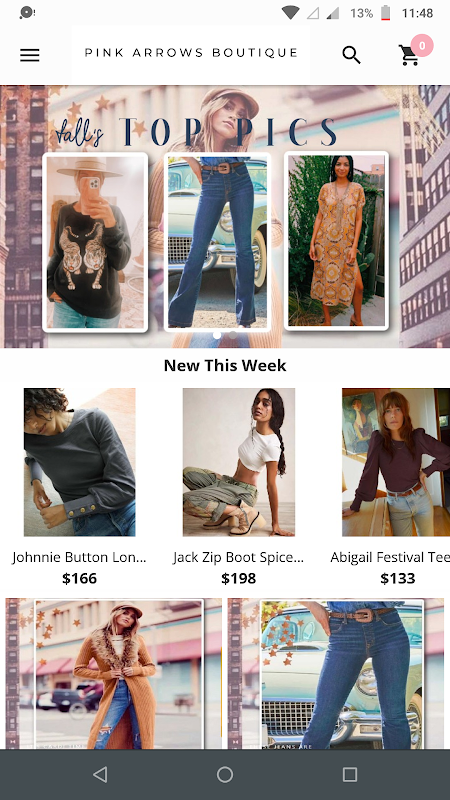The width and height of the screenshot is (450, 800).
Task: Click Jack Zip Boot Spice product title
Action: coord(239,557)
